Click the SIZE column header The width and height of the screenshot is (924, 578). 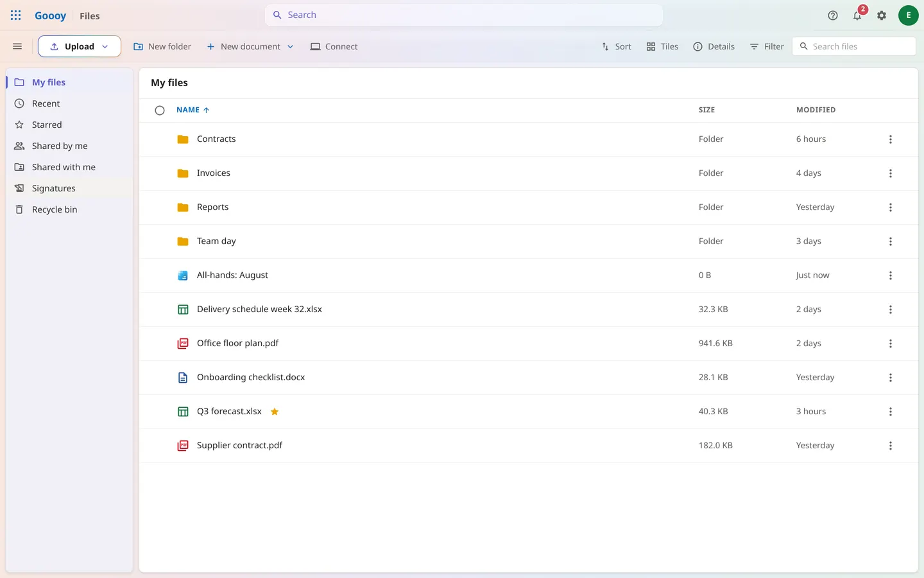coord(706,110)
